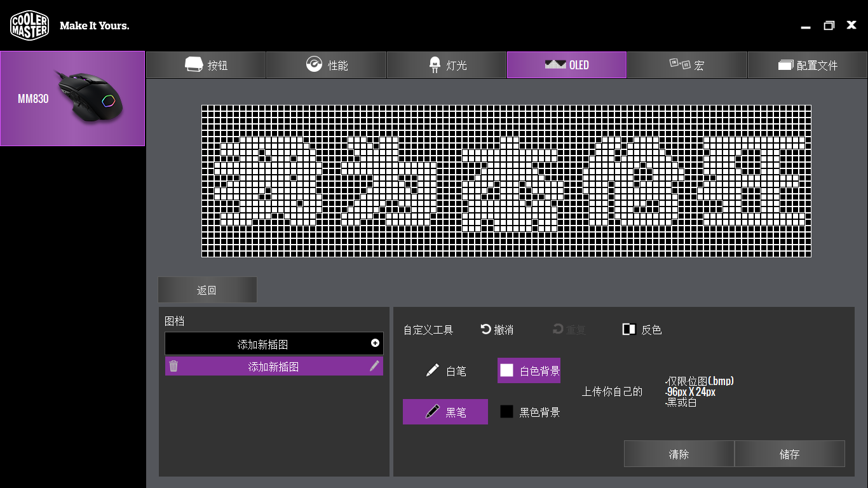Minimize the Cooler Master window
The height and width of the screenshot is (488, 868).
click(806, 27)
